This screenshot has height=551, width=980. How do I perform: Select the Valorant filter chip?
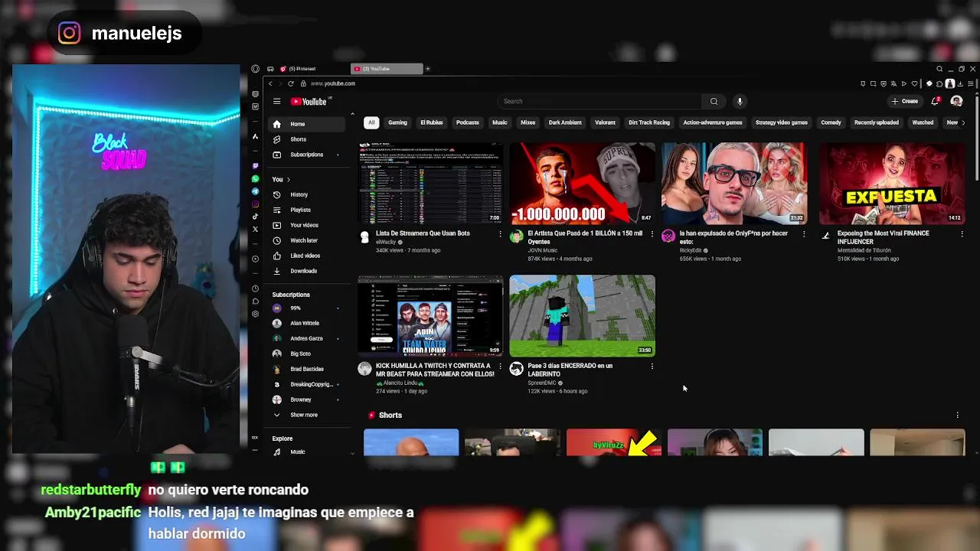coord(605,122)
